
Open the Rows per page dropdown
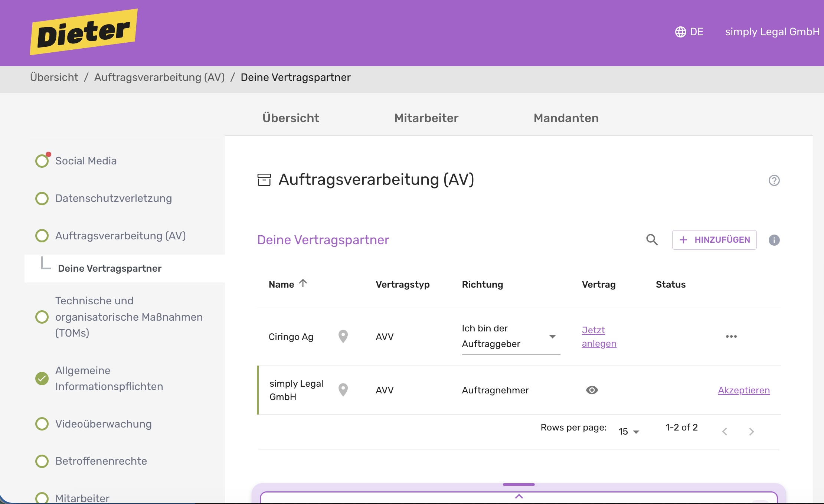coord(629,431)
